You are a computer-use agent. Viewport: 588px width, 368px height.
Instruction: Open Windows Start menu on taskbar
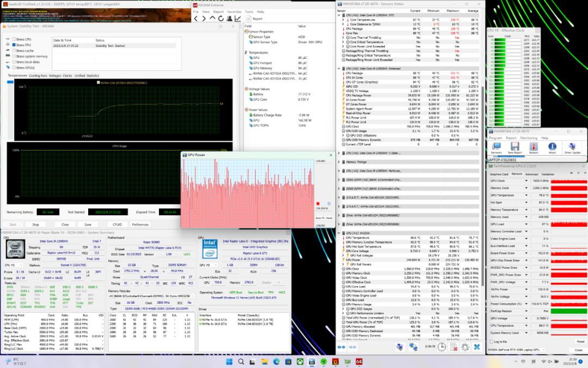tap(228, 361)
